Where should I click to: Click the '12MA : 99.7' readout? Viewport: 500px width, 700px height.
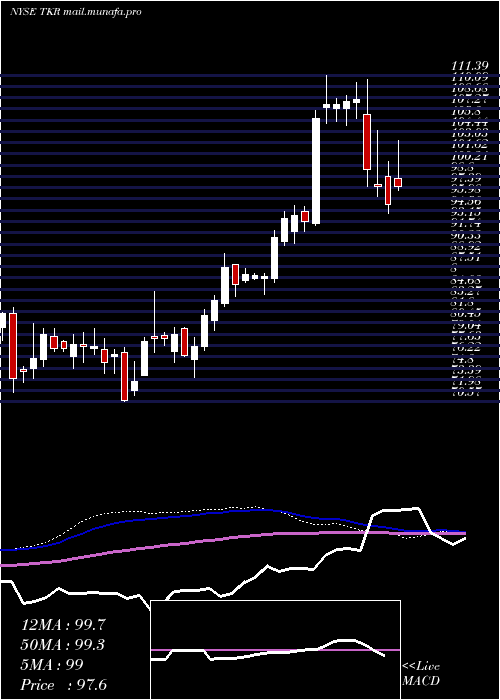[63, 625]
